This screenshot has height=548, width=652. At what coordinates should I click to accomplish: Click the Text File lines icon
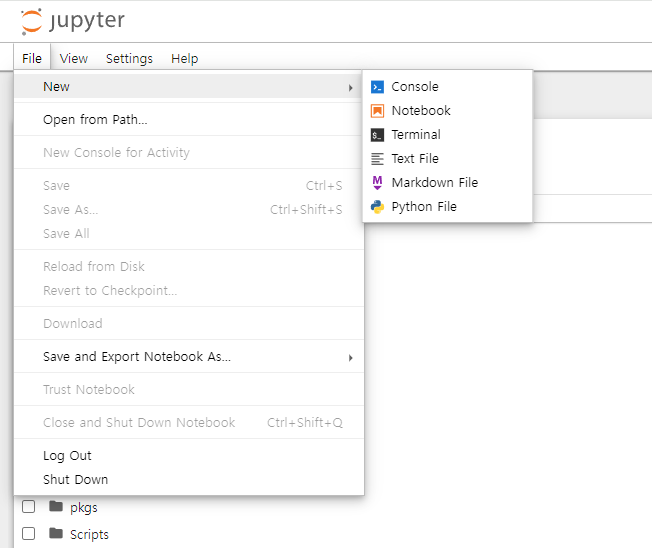[377, 159]
